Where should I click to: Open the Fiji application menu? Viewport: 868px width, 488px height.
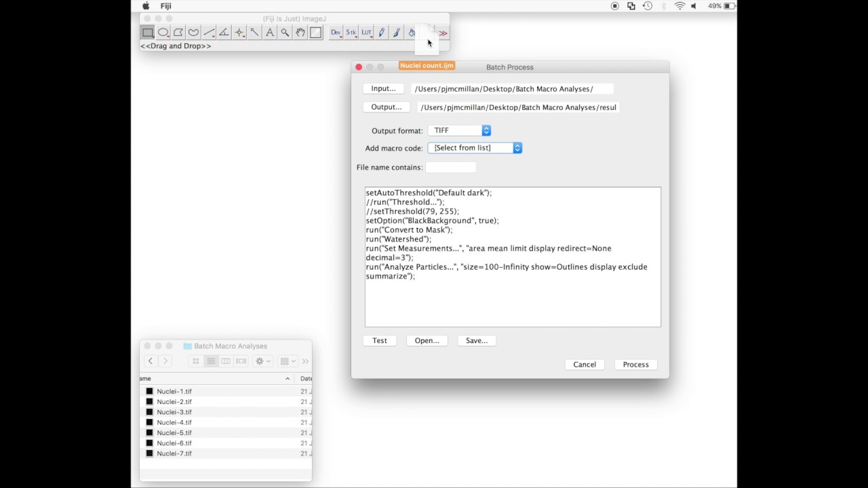(x=166, y=6)
